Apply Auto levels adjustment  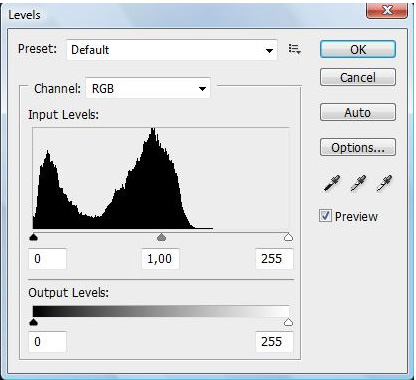point(358,112)
